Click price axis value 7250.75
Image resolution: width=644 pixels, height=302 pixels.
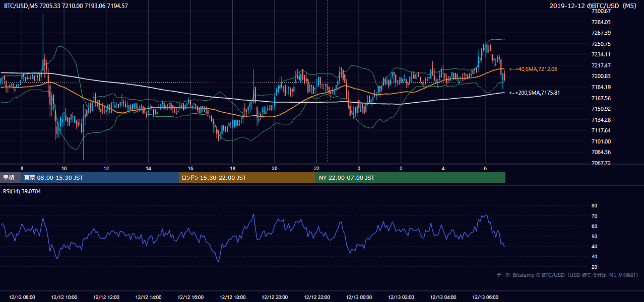click(601, 44)
